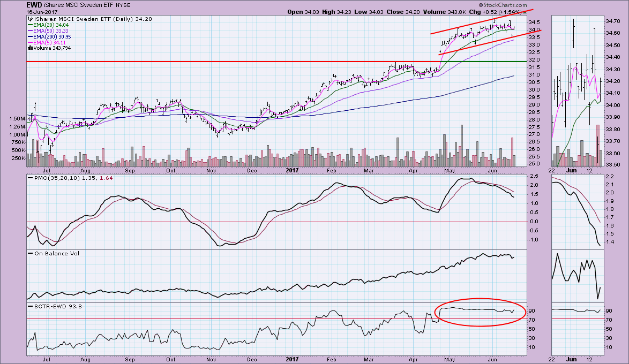Click the StockCharts.com attribution text

503,5
